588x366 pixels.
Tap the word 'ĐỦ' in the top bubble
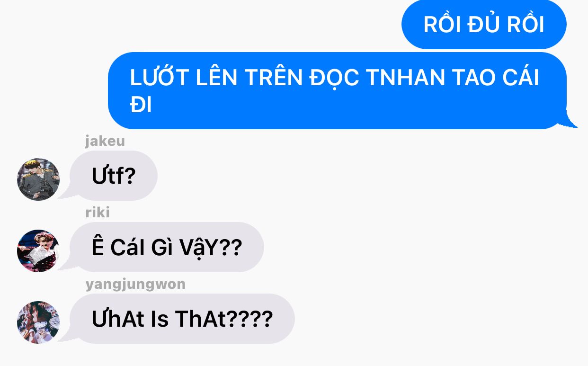click(484, 24)
